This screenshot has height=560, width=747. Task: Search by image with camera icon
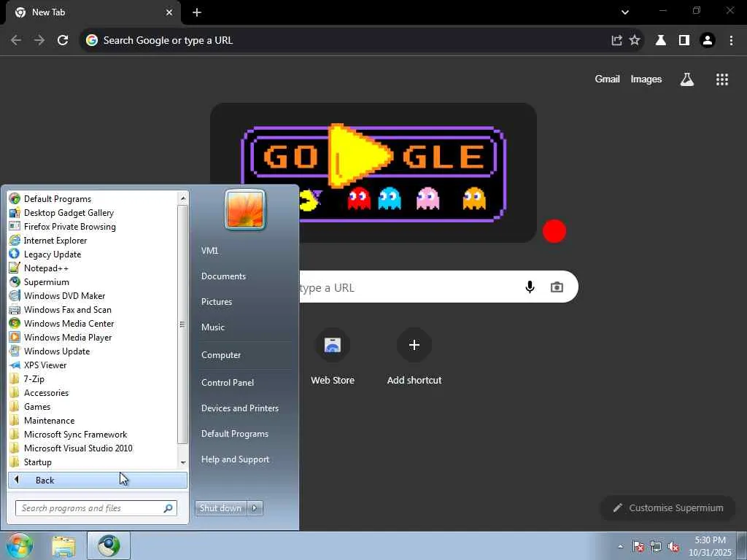coord(557,287)
